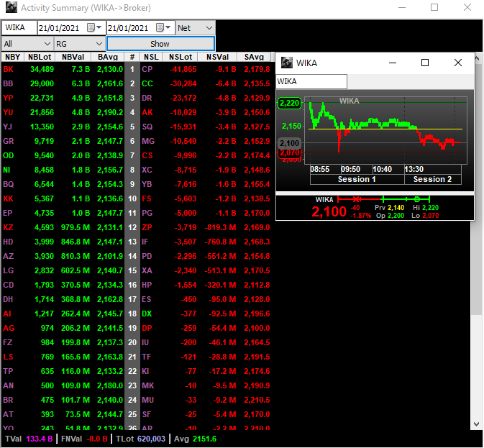Sort by the NBVal column header

73,57
